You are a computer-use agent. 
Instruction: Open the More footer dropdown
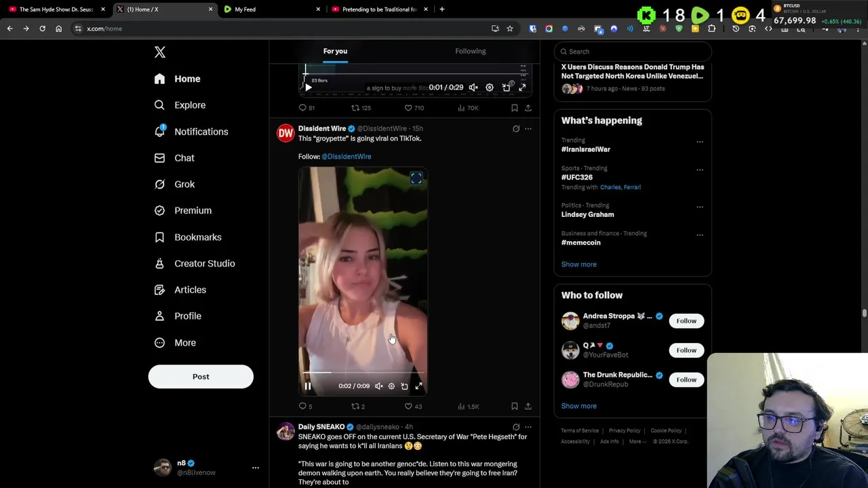coord(637,441)
